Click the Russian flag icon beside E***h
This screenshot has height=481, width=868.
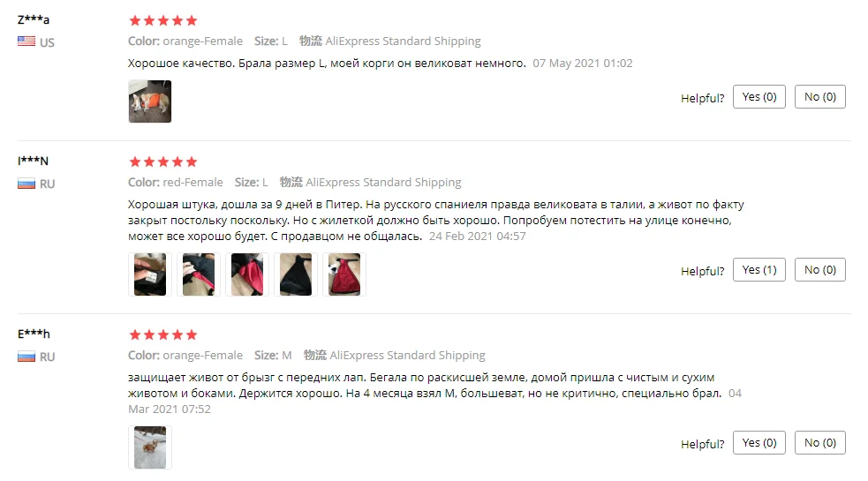26,357
